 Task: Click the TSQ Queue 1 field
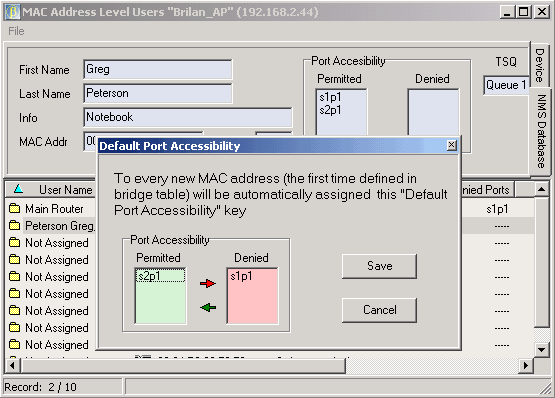pos(506,85)
